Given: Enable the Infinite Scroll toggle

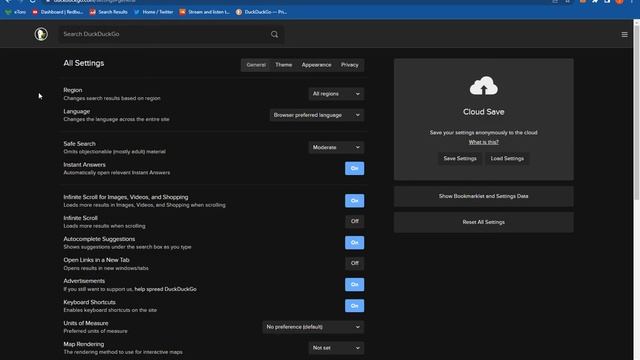Looking at the screenshot, I should point(354,221).
